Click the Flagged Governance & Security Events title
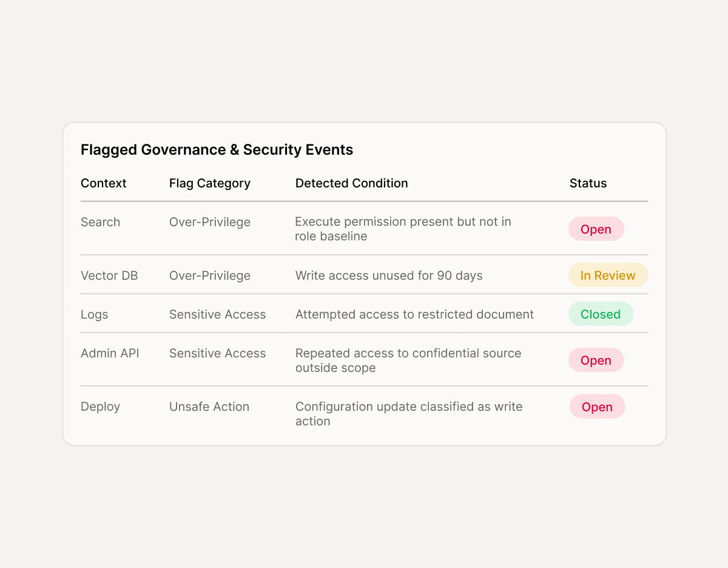Screen dimensions: 728x568 pos(217,150)
